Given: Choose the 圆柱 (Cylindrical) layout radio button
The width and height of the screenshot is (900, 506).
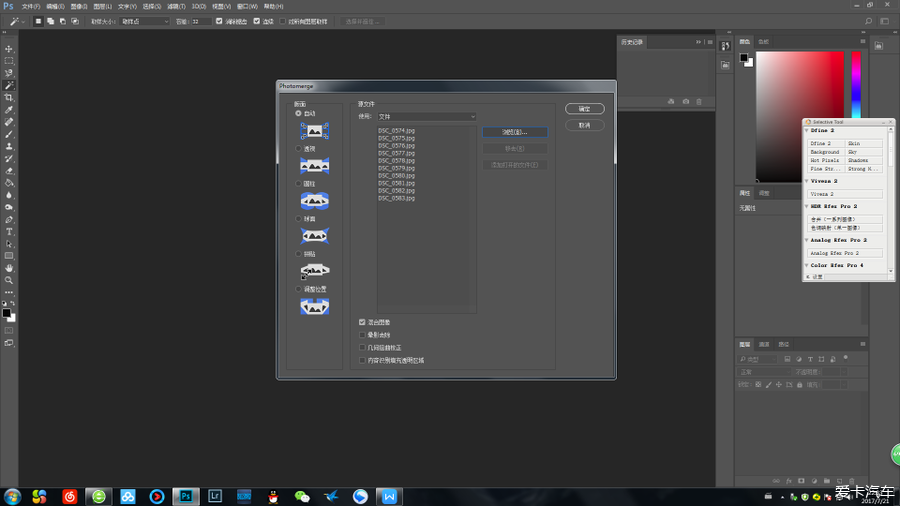Looking at the screenshot, I should pyautogui.click(x=298, y=184).
